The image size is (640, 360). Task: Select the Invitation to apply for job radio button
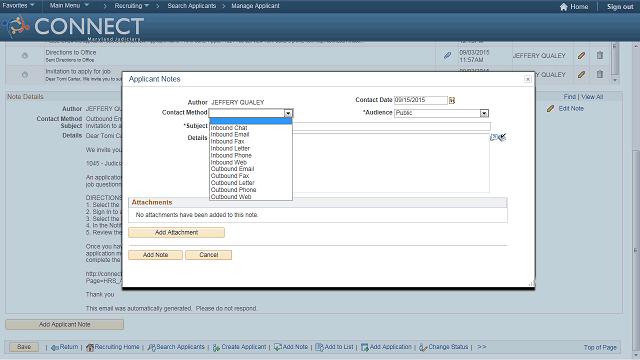point(25,75)
